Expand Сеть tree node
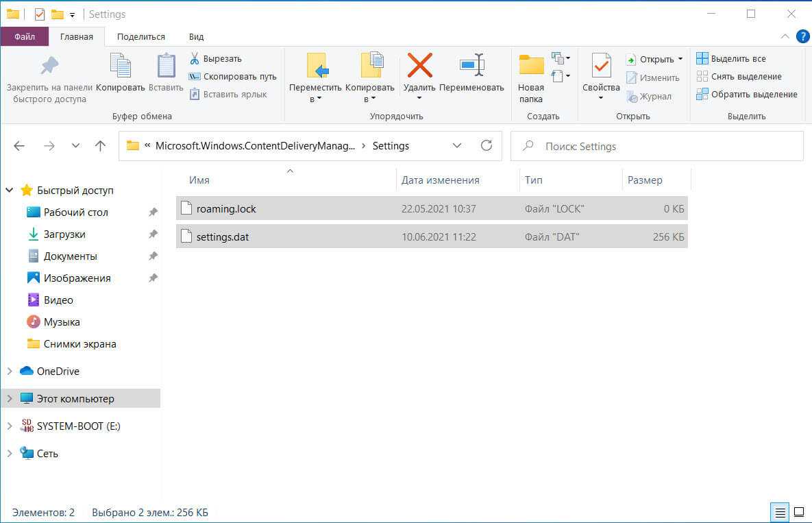 click(10, 454)
